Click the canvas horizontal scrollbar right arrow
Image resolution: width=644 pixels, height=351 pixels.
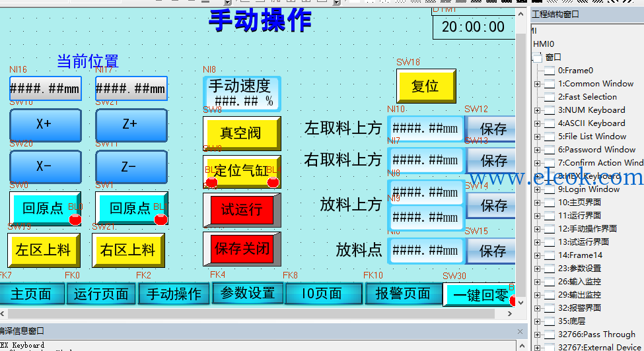click(x=510, y=313)
